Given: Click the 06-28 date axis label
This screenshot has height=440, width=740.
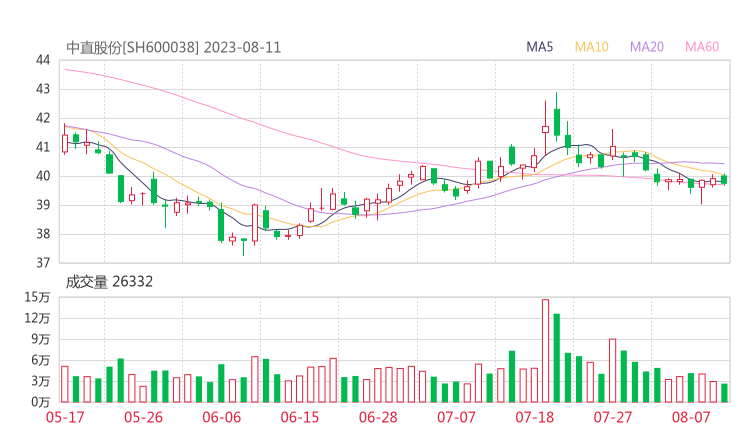Looking at the screenshot, I should pos(378,417).
